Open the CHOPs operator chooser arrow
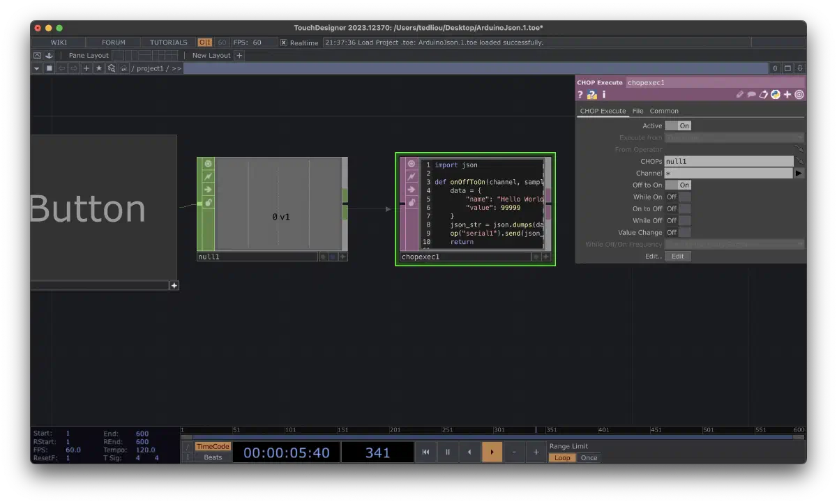837x504 pixels. [799, 161]
